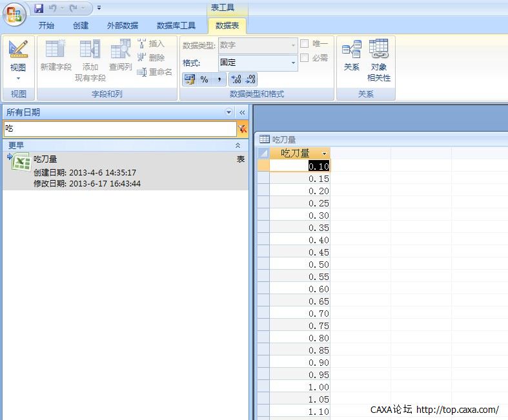Toggle the 必需 checkbox
The width and height of the screenshot is (508, 420).
click(305, 57)
